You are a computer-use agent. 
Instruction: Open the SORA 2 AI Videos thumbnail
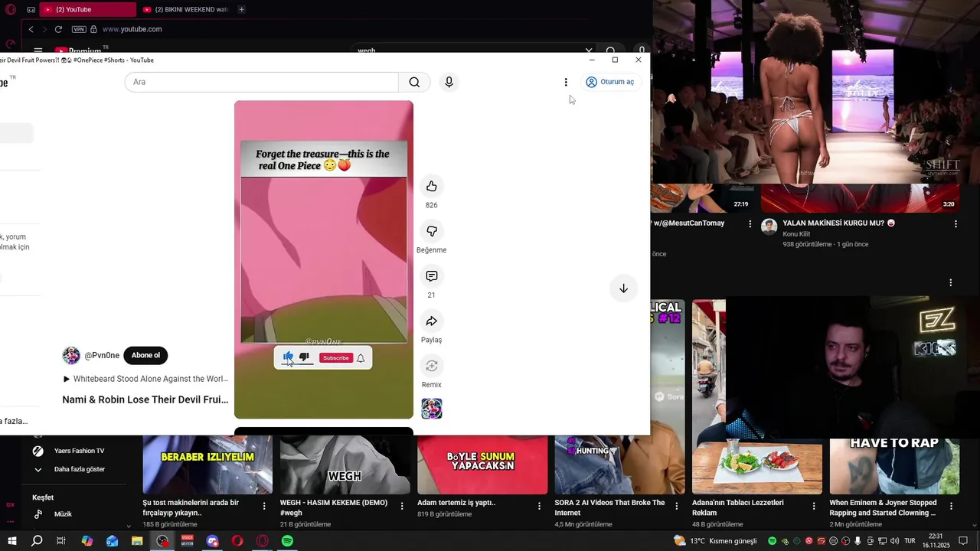(x=619, y=465)
